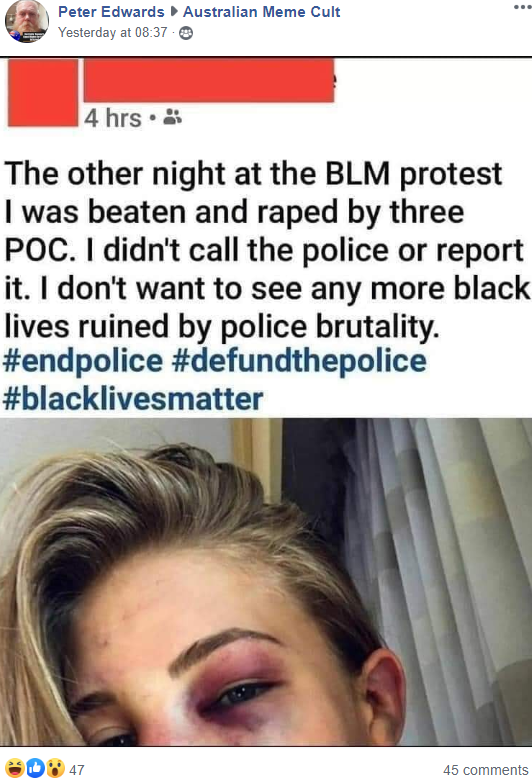Click the Yesterday at 08:37 timestamp

pyautogui.click(x=113, y=32)
